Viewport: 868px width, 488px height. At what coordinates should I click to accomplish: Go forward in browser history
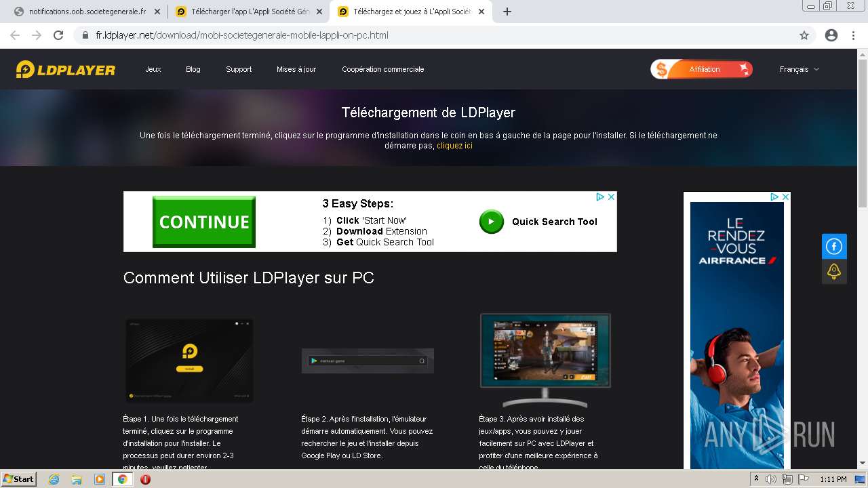click(x=37, y=35)
